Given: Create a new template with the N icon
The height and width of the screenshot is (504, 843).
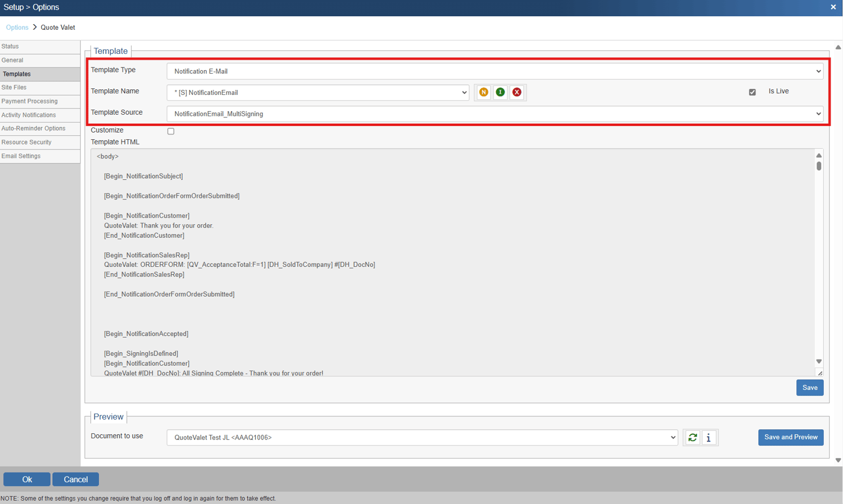Looking at the screenshot, I should (483, 92).
